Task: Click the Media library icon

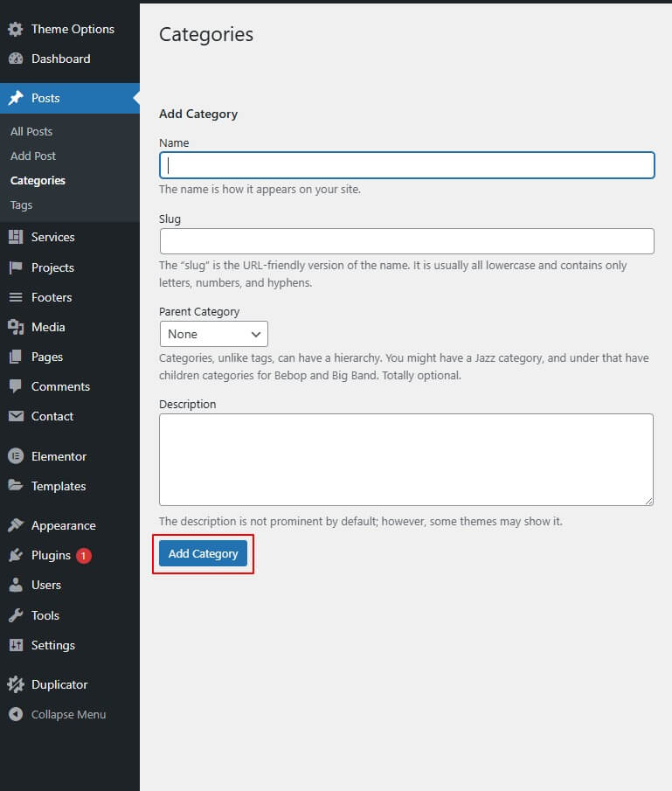Action: (x=16, y=327)
